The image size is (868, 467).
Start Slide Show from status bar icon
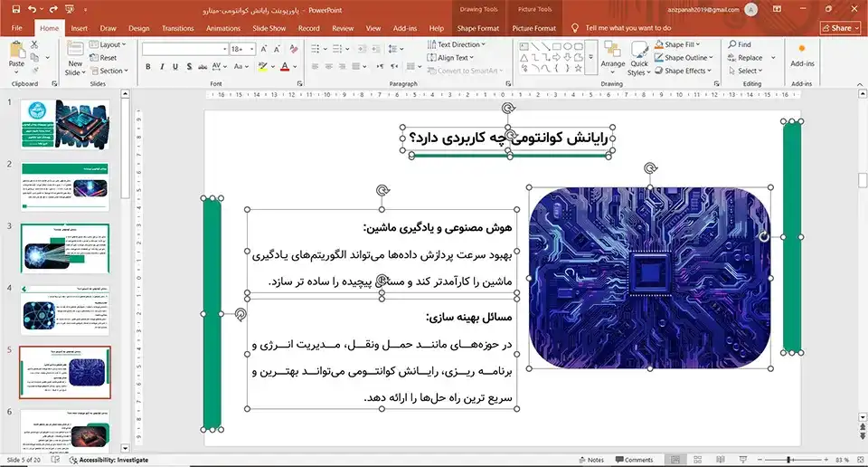coord(743,460)
